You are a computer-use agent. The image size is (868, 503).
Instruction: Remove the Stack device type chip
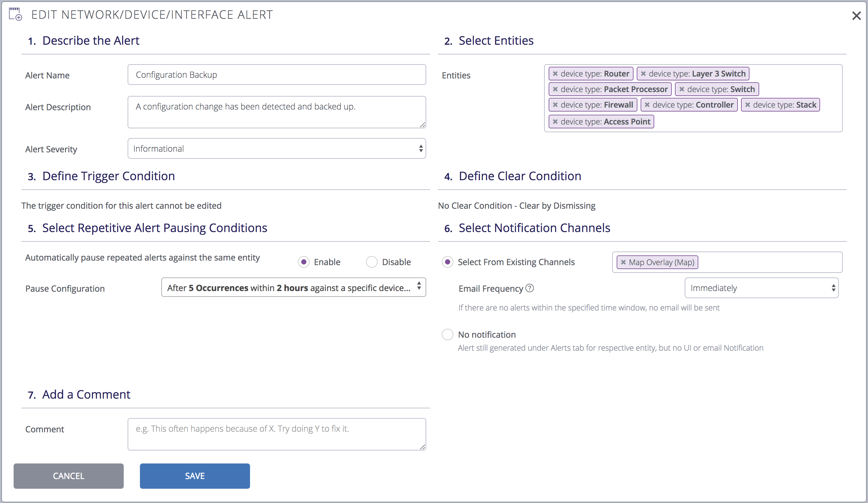tap(748, 105)
